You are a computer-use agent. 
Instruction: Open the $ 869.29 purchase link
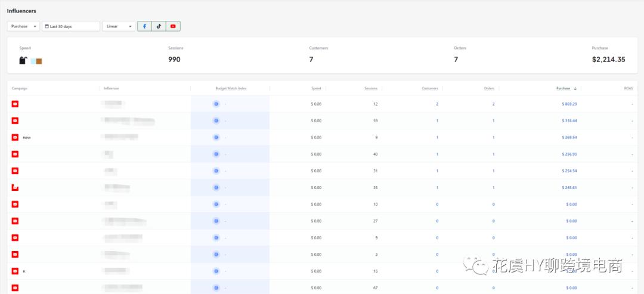point(569,104)
